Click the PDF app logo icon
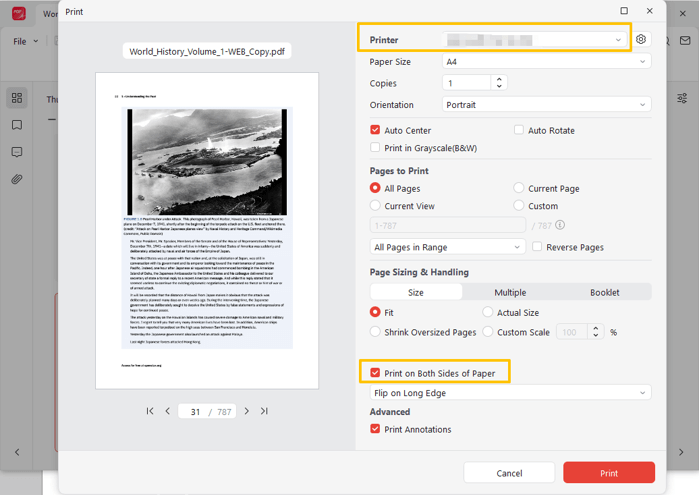700x495 pixels. [x=19, y=13]
